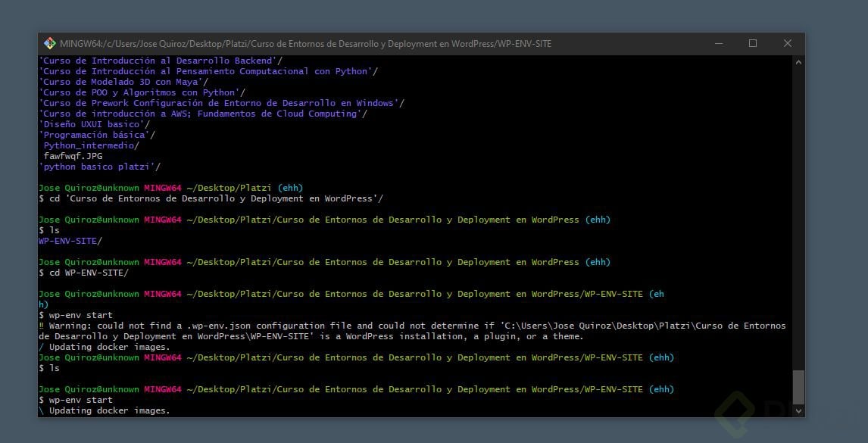Maximize the MINGW64 terminal window
The width and height of the screenshot is (868, 443).
click(x=752, y=43)
